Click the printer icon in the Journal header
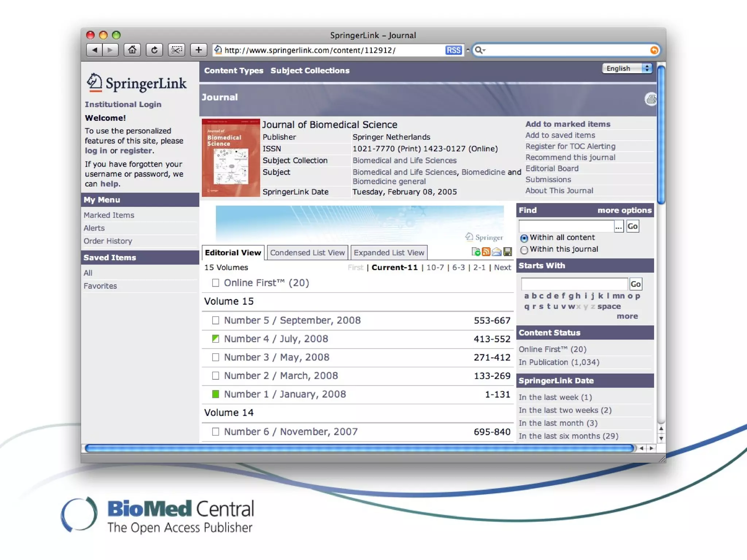 tap(651, 99)
